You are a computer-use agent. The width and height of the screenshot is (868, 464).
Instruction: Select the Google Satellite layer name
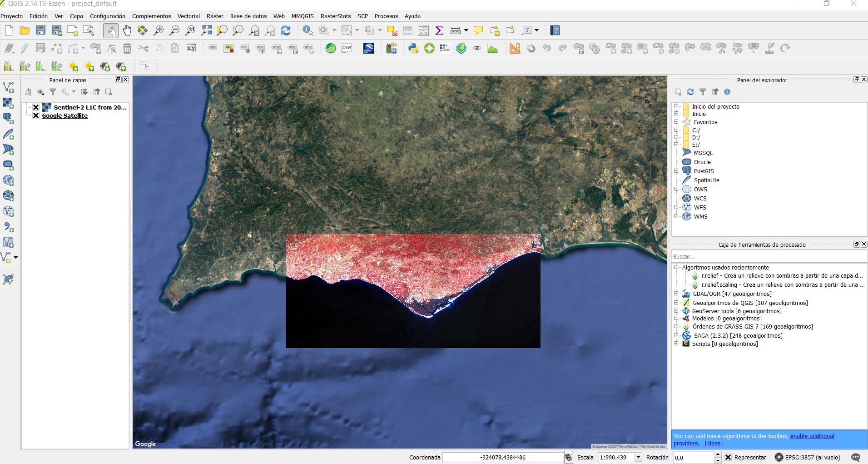point(65,115)
